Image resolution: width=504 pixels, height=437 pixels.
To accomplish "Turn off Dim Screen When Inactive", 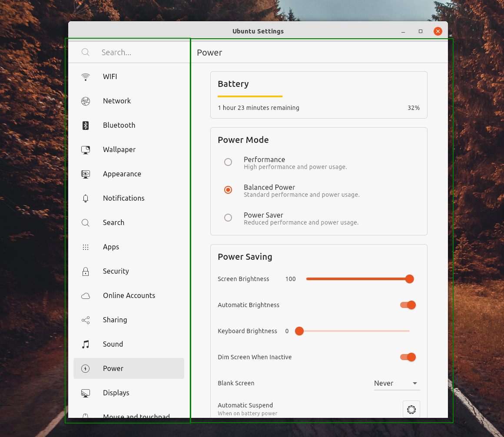I will coord(408,357).
